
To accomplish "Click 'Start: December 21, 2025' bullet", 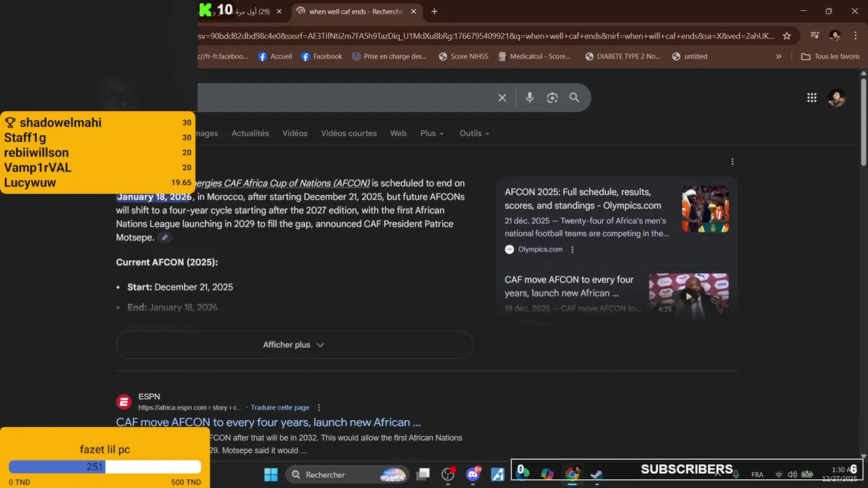I will coord(180,287).
